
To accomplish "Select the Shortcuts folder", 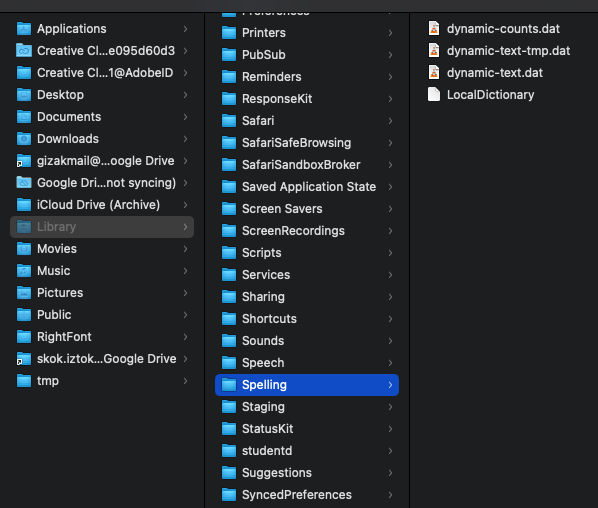I will [307, 319].
